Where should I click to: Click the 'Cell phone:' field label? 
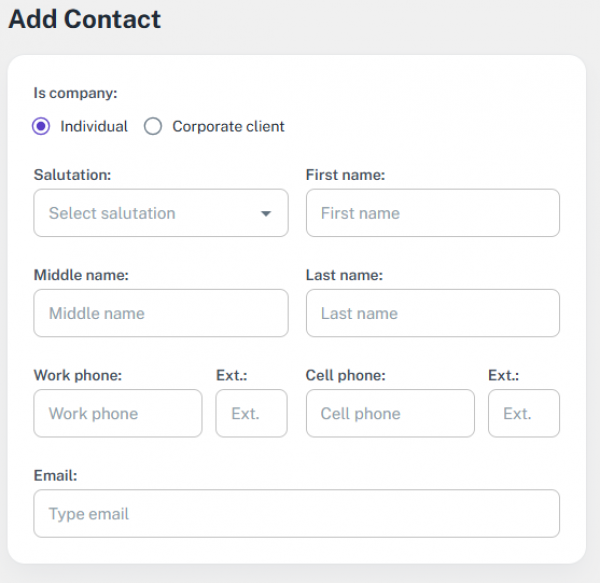point(345,375)
